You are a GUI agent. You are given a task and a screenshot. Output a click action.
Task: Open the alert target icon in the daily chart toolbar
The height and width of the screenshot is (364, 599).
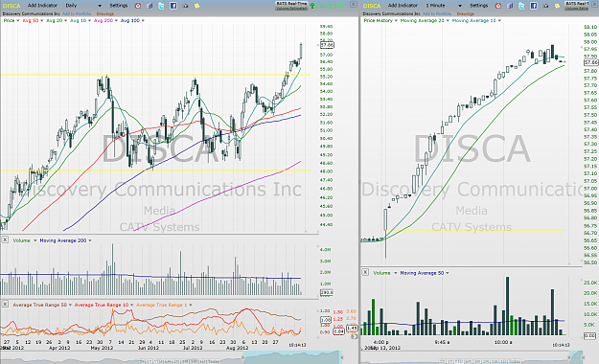click(138, 6)
